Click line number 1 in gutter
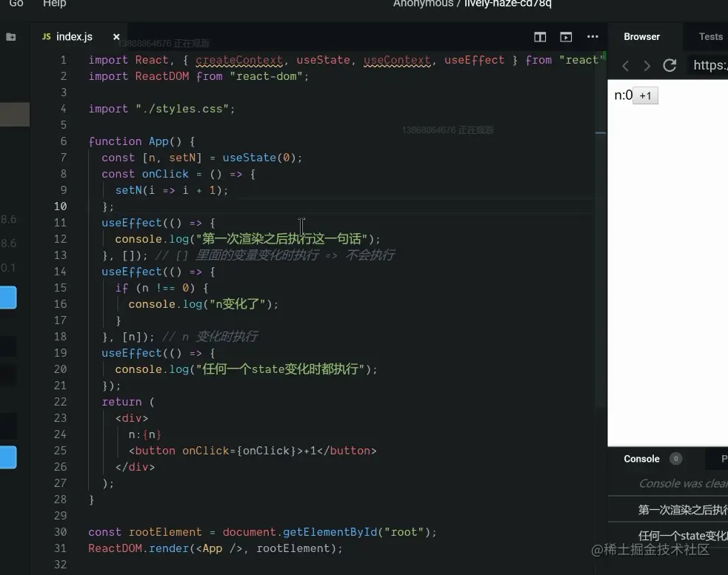Viewport: 728px width, 575px height. point(64,61)
